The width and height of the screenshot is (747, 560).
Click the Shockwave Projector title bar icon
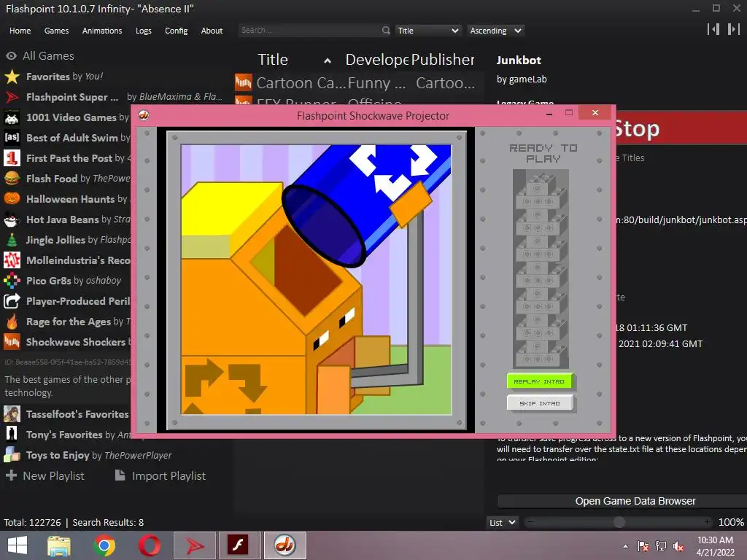click(144, 115)
